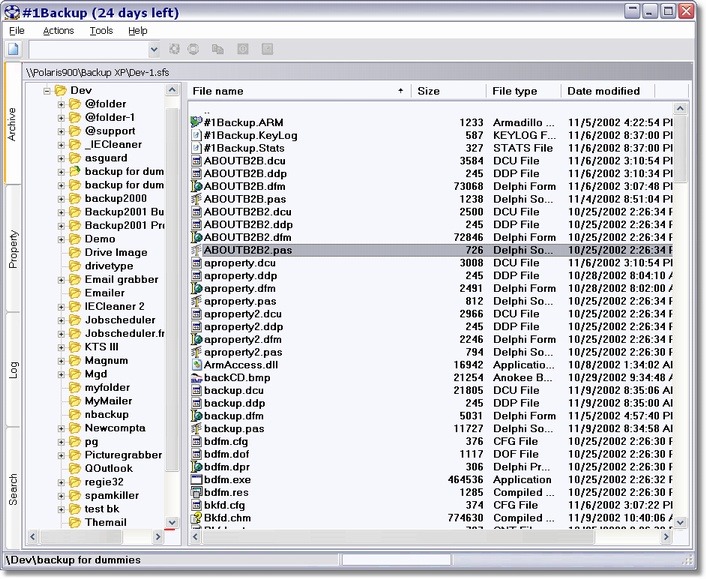The image size is (706, 579).
Task: Open the File menu
Action: pos(17,31)
